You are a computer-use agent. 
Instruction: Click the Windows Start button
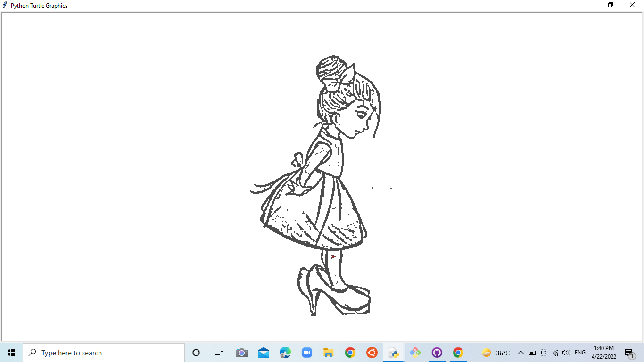(x=11, y=353)
